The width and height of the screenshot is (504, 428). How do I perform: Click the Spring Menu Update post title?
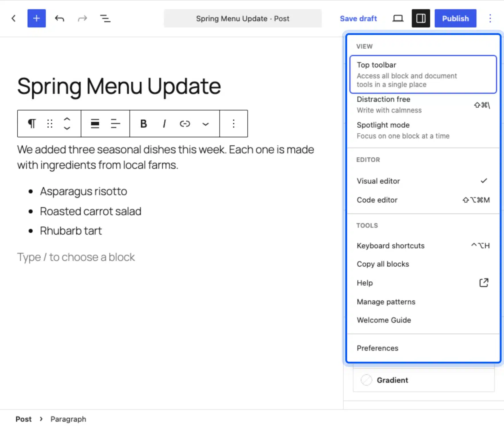[119, 86]
